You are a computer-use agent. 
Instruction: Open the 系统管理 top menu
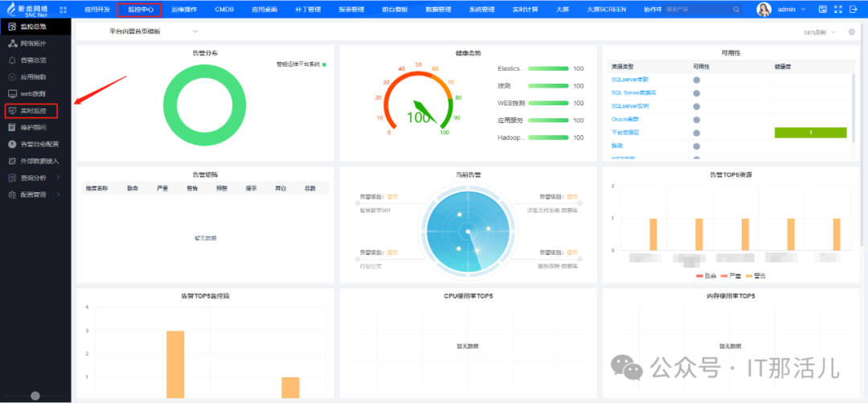click(481, 10)
